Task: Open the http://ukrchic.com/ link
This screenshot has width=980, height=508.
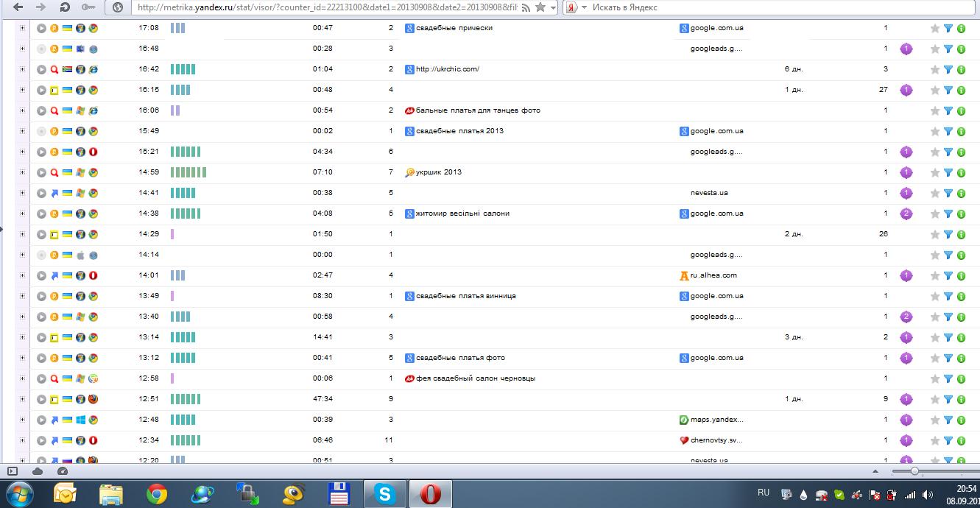Action: tap(448, 69)
